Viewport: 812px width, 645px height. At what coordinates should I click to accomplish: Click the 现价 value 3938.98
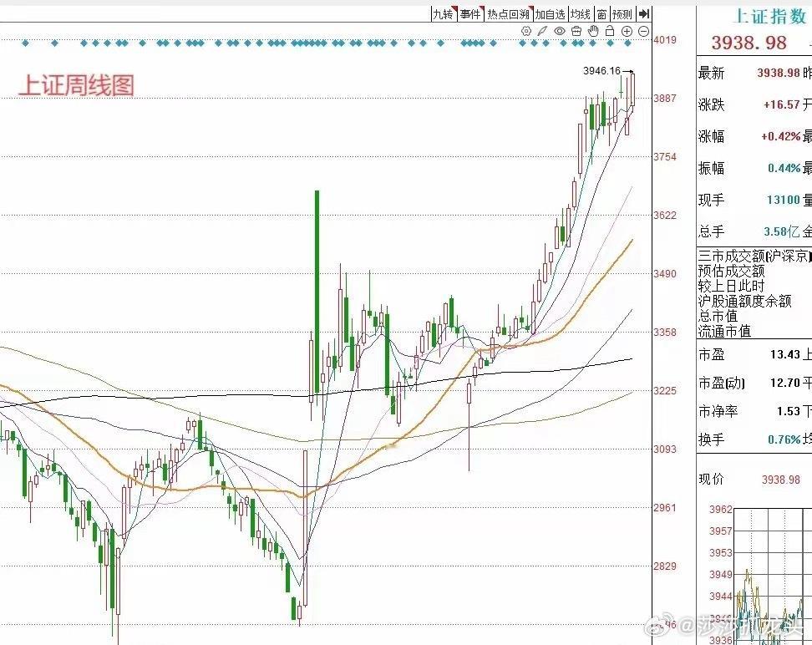click(781, 480)
